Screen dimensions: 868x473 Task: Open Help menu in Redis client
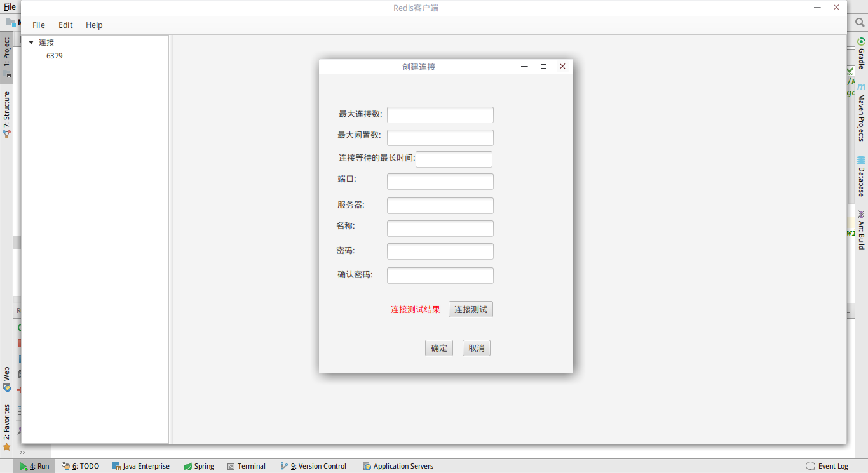click(94, 25)
